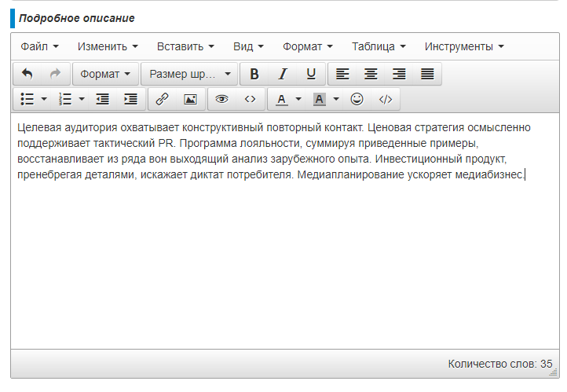Screen dimensions: 567x392
Task: Decrease indent of paragraph
Action: 103,99
